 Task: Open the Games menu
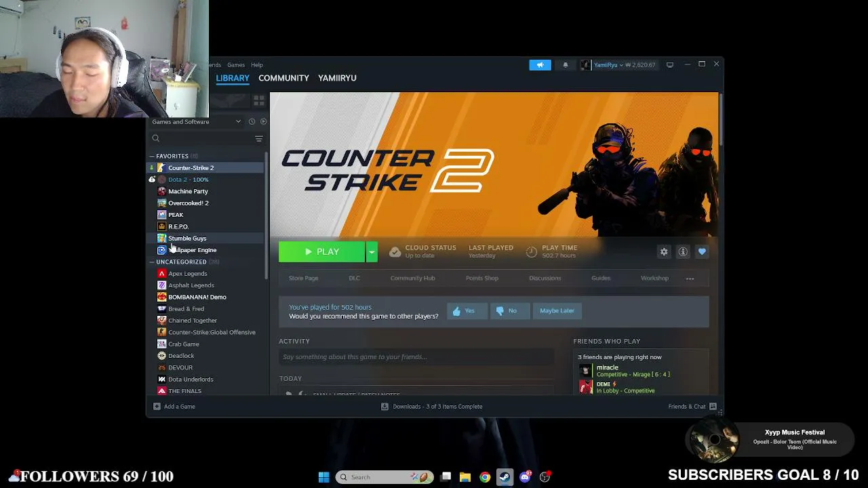[x=236, y=65]
